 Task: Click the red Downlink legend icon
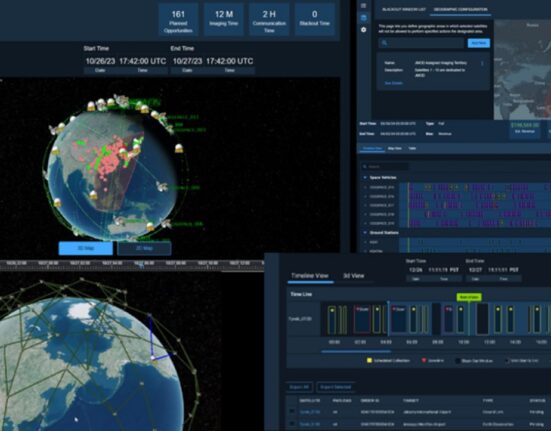tap(424, 360)
